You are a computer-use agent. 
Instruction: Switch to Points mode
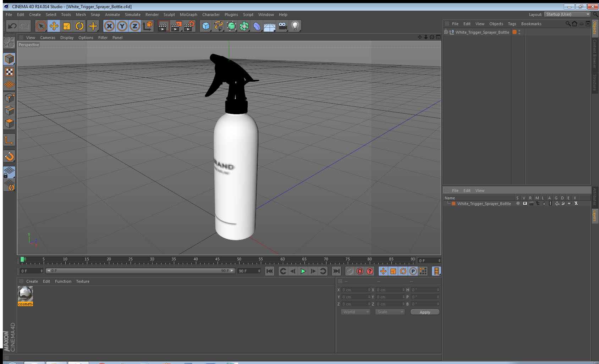(9, 98)
